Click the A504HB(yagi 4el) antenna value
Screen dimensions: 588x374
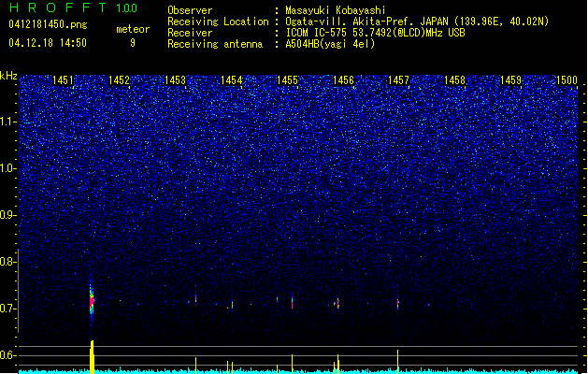click(330, 44)
